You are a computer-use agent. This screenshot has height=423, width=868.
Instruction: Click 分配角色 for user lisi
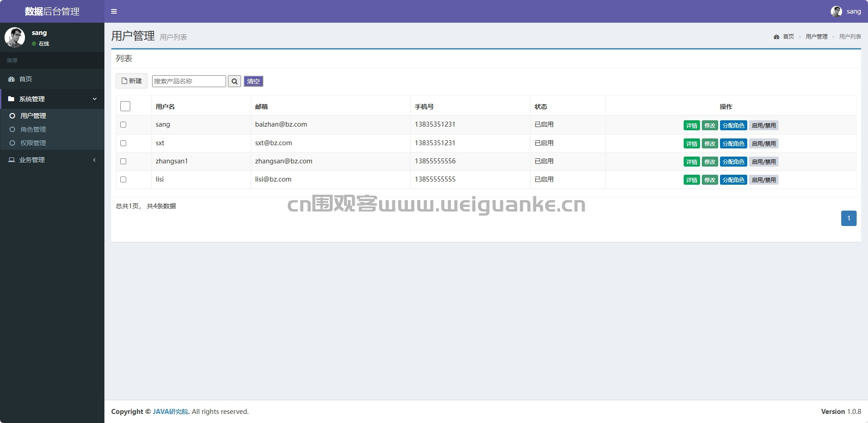tap(733, 180)
